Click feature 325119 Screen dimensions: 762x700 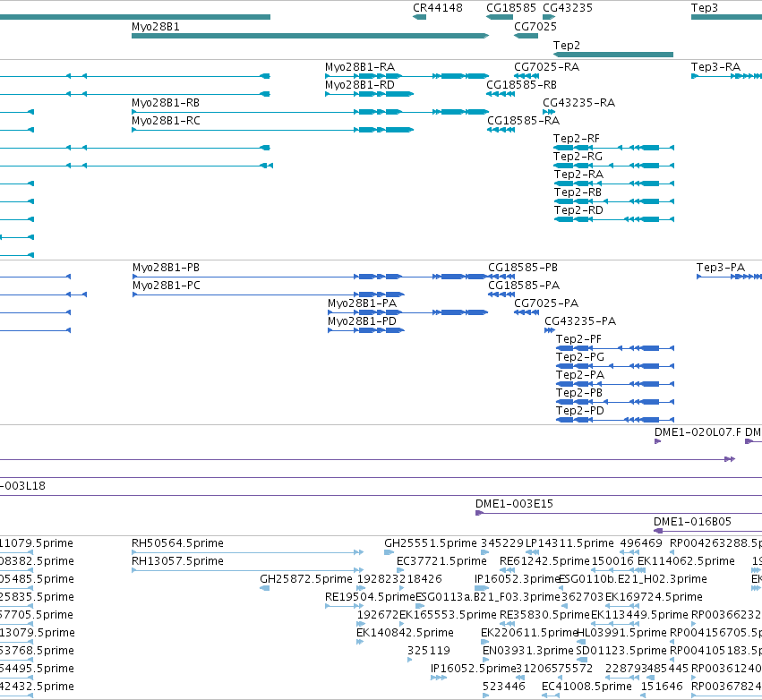(x=410, y=659)
